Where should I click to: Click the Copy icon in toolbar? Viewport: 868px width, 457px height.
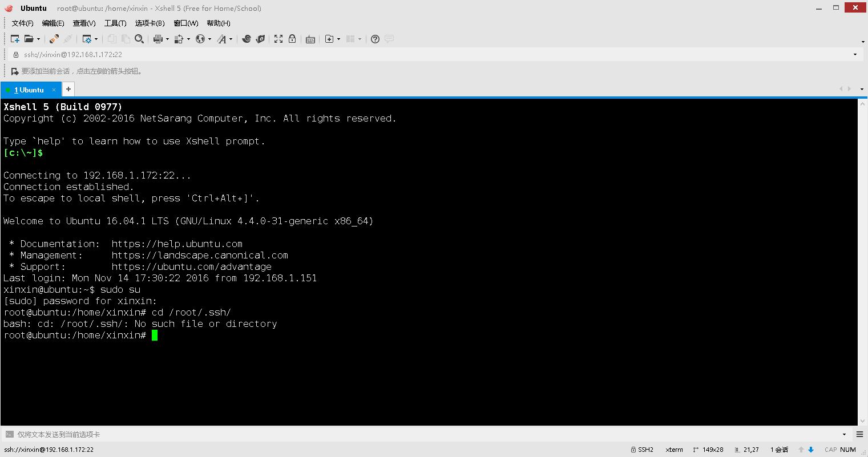tap(112, 39)
